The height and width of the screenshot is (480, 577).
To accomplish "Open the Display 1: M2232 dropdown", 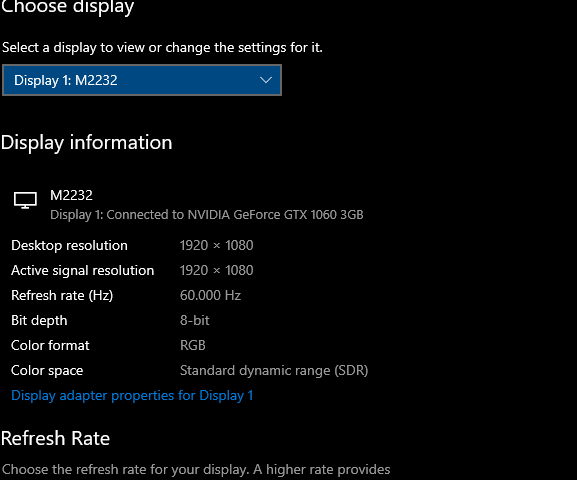I will pyautogui.click(x=142, y=80).
